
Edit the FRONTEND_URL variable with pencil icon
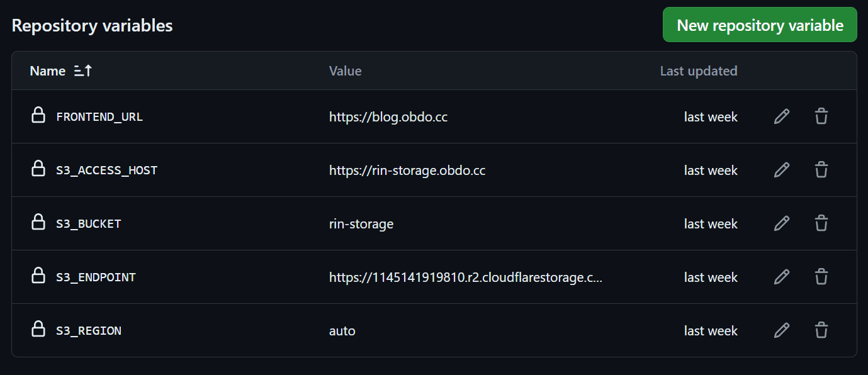pyautogui.click(x=781, y=116)
